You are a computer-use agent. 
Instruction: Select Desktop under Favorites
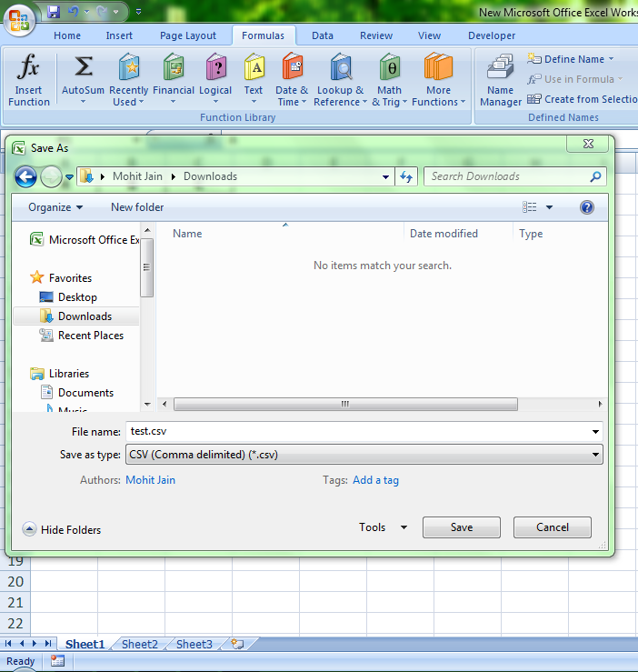point(68,297)
